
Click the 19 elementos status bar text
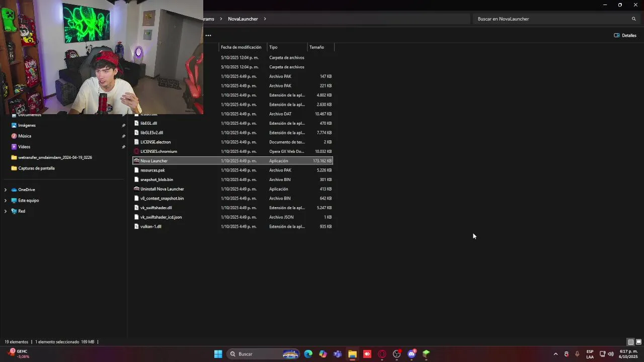coord(17,342)
